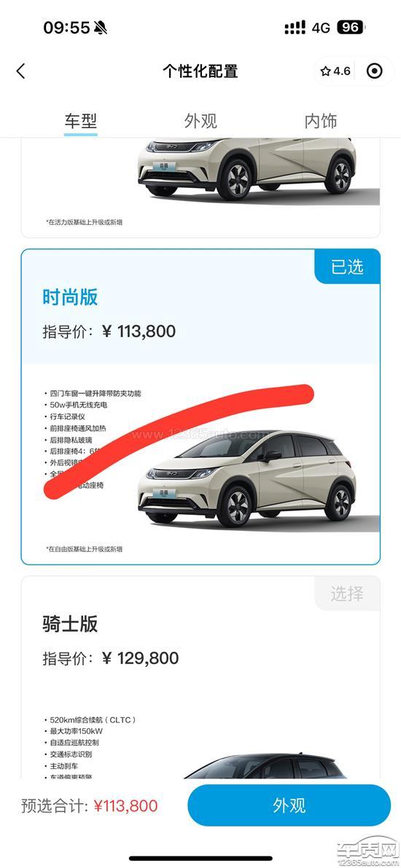This screenshot has height=868, width=401.
Task: Tap the cellular signal bars icon
Action: click(x=295, y=27)
